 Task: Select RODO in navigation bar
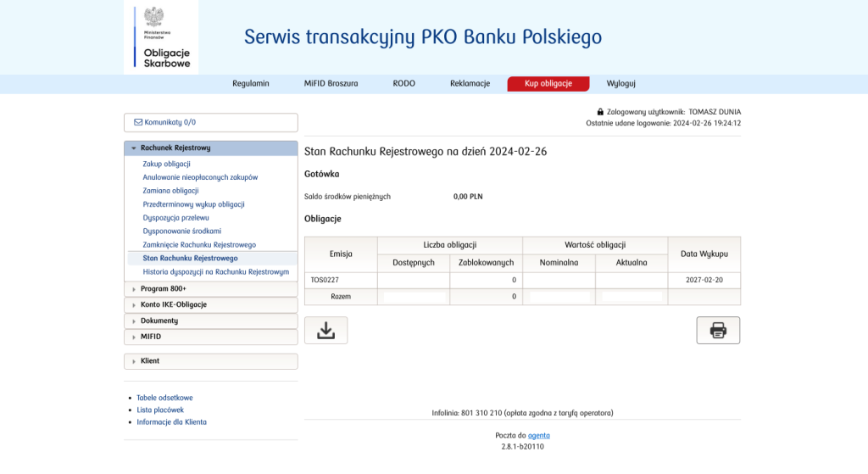[x=403, y=84]
